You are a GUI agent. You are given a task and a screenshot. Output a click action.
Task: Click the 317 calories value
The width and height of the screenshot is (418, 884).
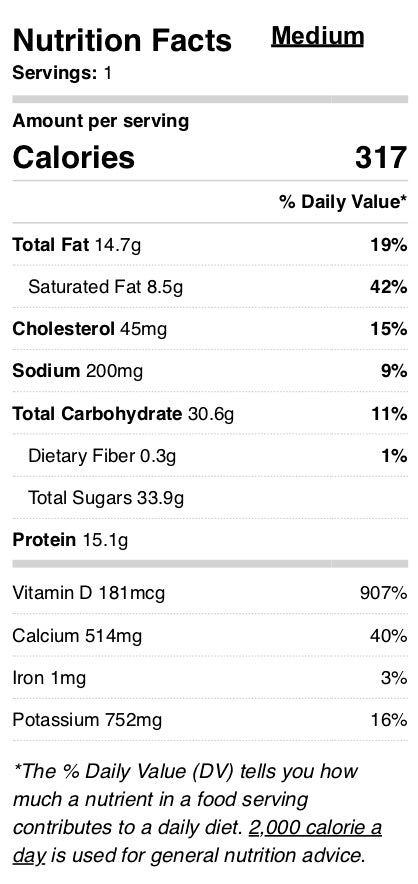(381, 157)
